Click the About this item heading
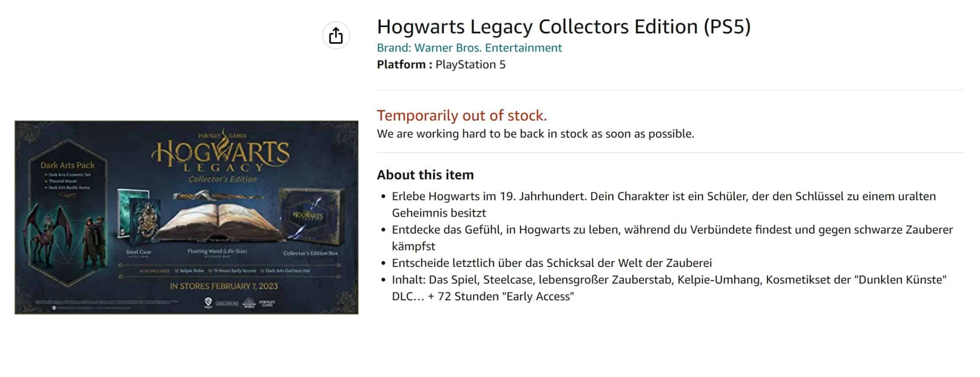Screen dimensions: 980x377 (426, 175)
